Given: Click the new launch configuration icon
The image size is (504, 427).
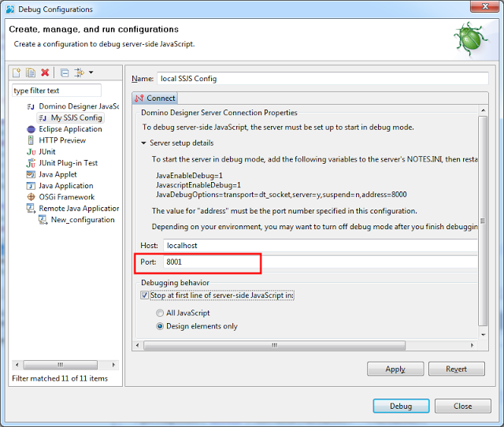Looking at the screenshot, I should tap(17, 72).
